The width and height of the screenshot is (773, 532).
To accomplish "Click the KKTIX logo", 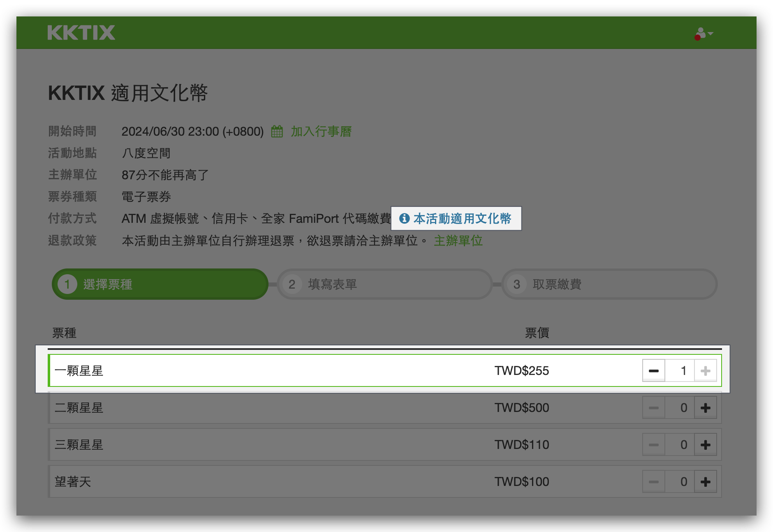I will pos(81,33).
